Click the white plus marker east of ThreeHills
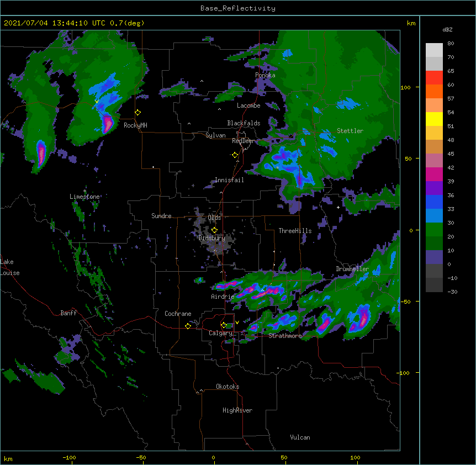 [338, 207]
